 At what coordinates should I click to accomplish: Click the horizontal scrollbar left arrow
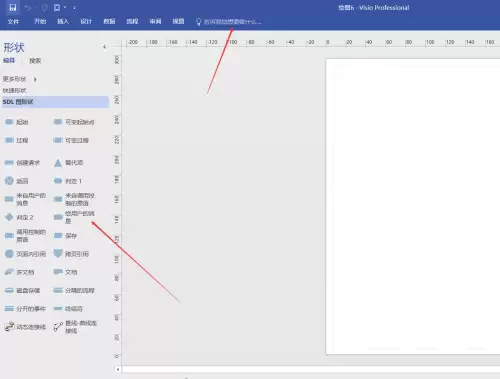[x=118, y=369]
